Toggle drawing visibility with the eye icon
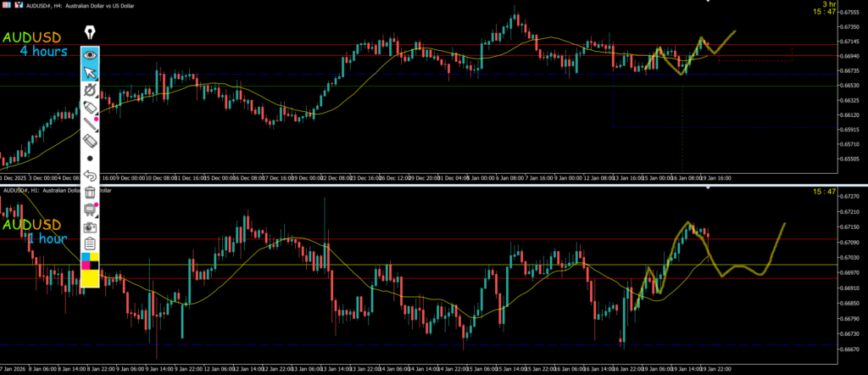The width and height of the screenshot is (868, 375). point(90,55)
